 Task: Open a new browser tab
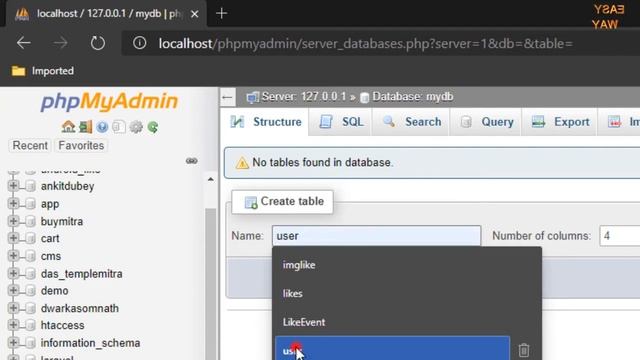[x=221, y=13]
